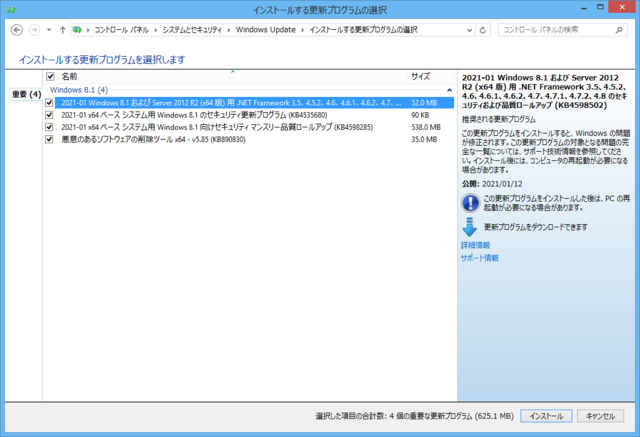Go back with the Back arrow button
This screenshot has width=640, height=437.
(x=17, y=30)
